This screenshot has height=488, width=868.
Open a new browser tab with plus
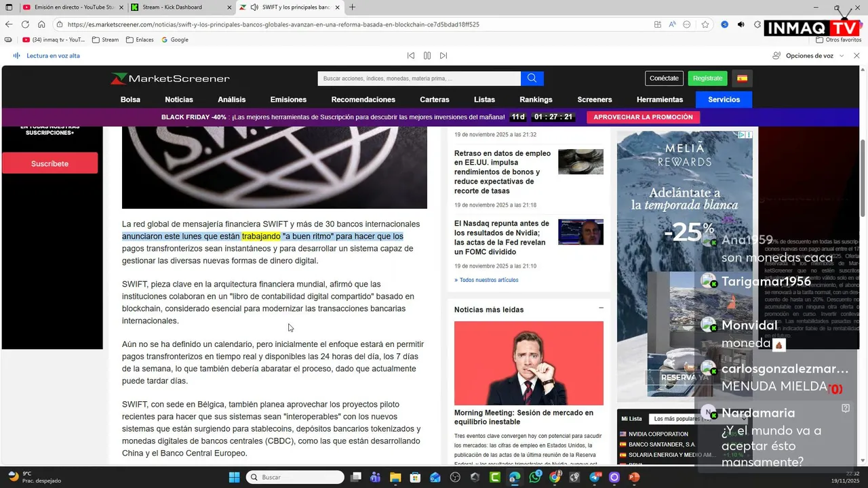pos(352,7)
